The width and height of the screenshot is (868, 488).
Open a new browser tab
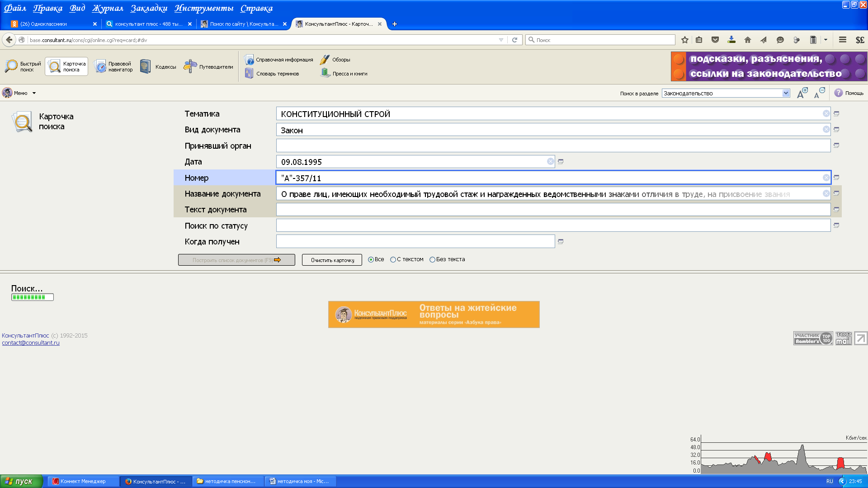[395, 24]
